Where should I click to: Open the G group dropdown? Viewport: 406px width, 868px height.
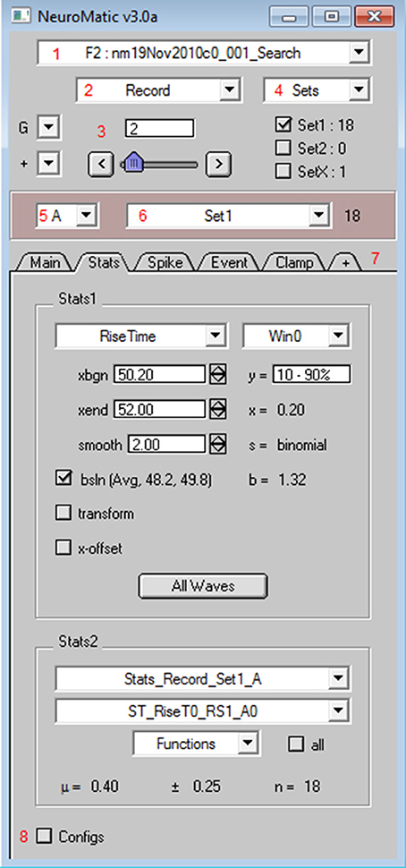[47, 129]
